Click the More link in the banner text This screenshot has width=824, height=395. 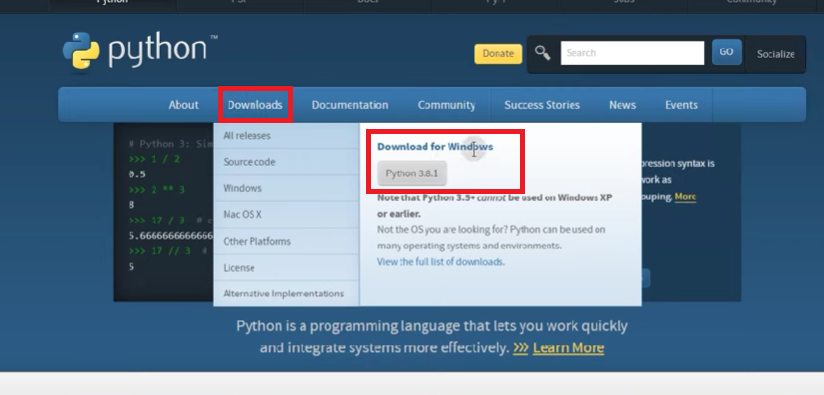pyautogui.click(x=685, y=196)
